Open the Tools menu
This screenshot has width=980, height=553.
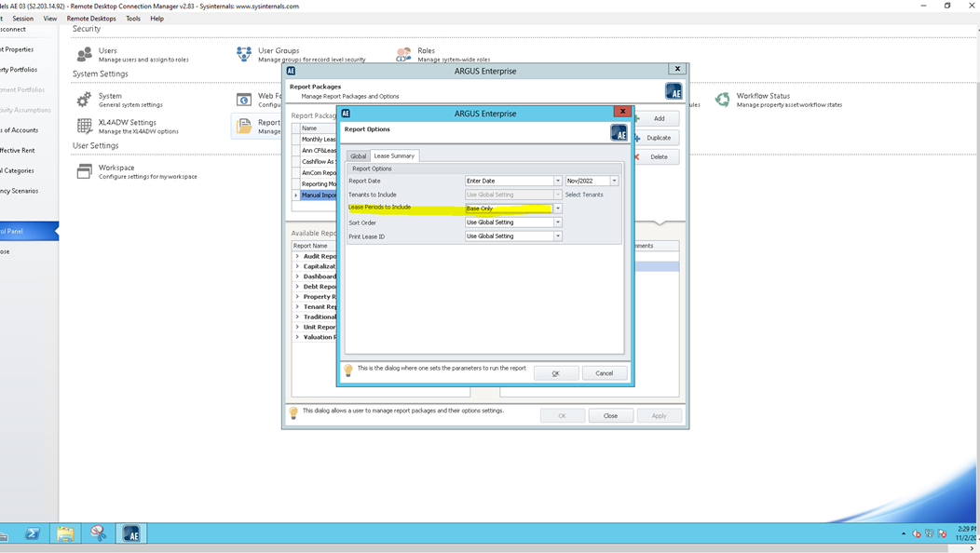pos(133,19)
